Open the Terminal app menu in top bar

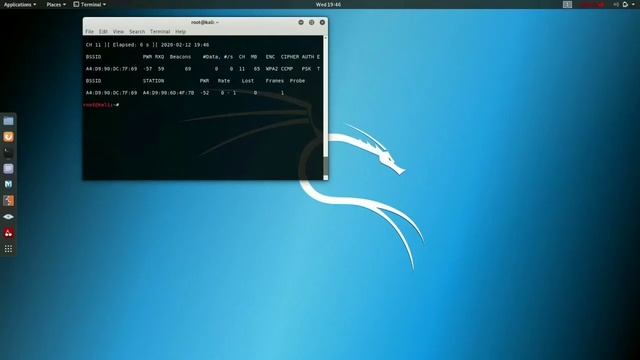(x=90, y=4)
